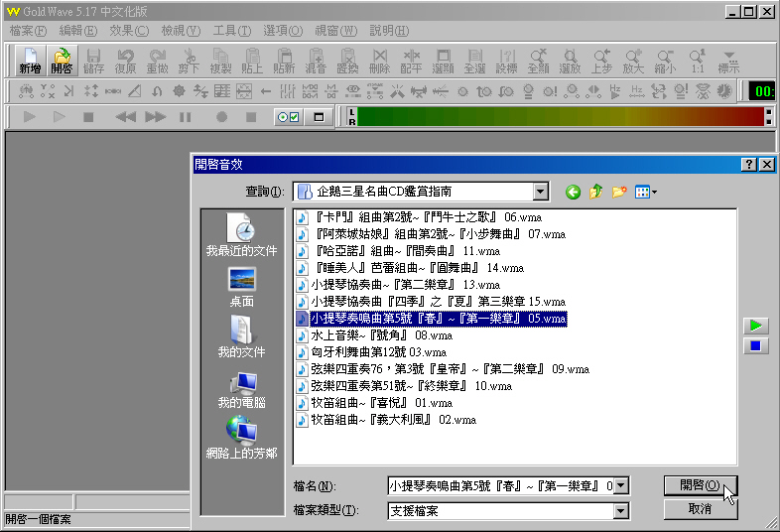The width and height of the screenshot is (780, 532).
Task: Click the 新增 (New) toolbar icon
Action: point(30,62)
